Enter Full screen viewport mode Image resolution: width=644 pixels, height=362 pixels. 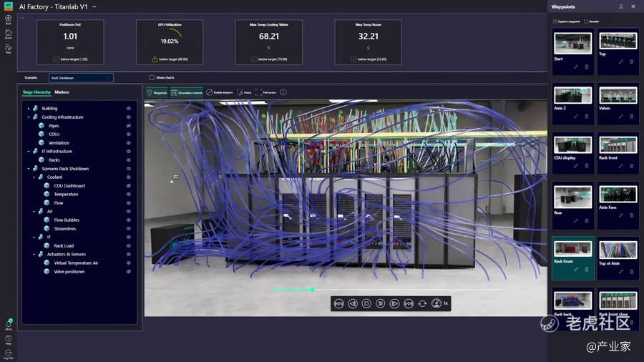265,92
